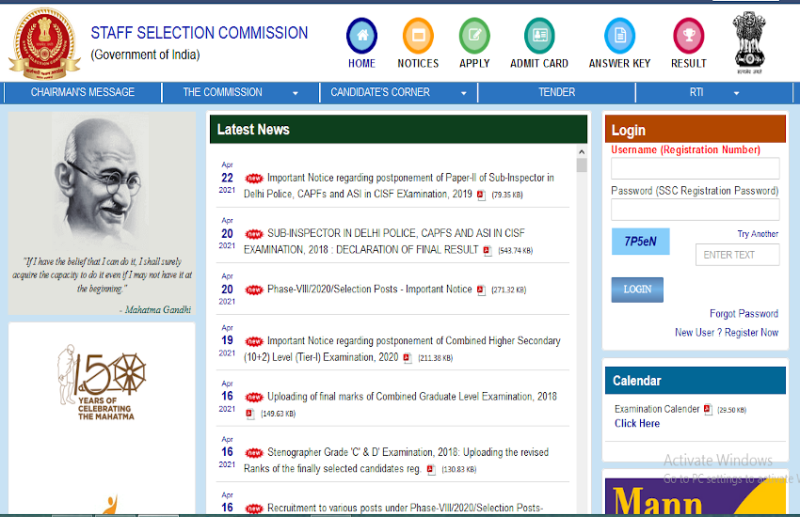Click the SSC logo emblem
This screenshot has height=517, width=800.
44,42
